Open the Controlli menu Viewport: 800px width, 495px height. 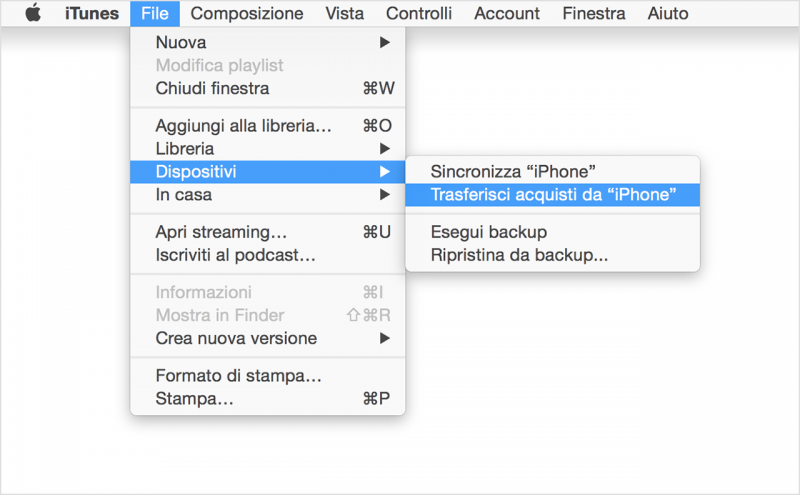pyautogui.click(x=419, y=13)
